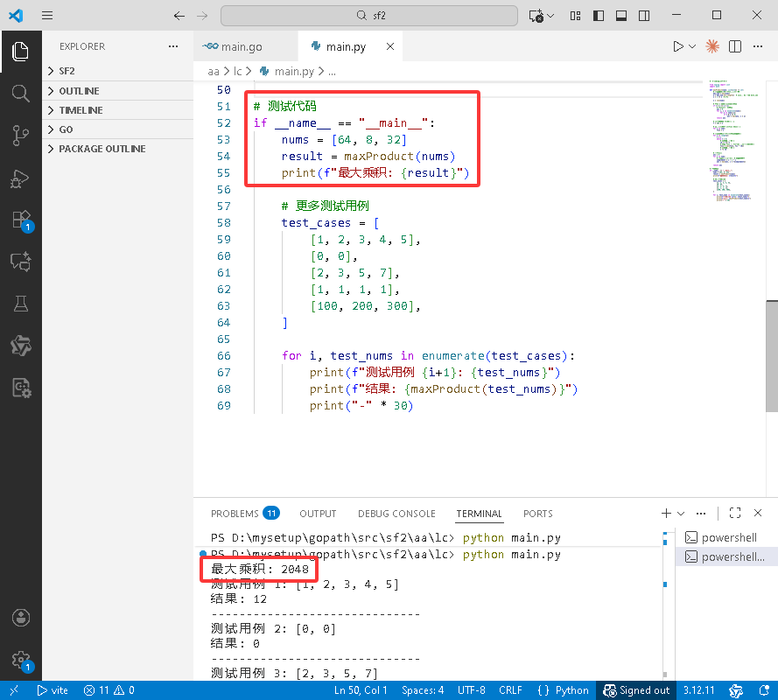Toggle the bottom Panel visibility

621,16
